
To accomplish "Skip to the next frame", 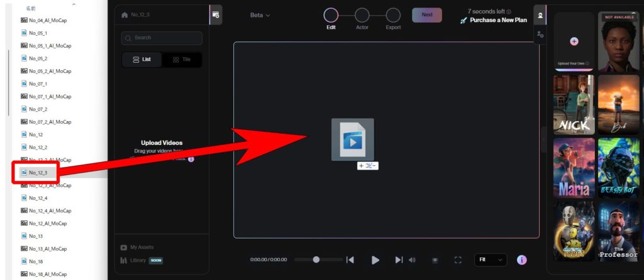I will click(x=399, y=260).
